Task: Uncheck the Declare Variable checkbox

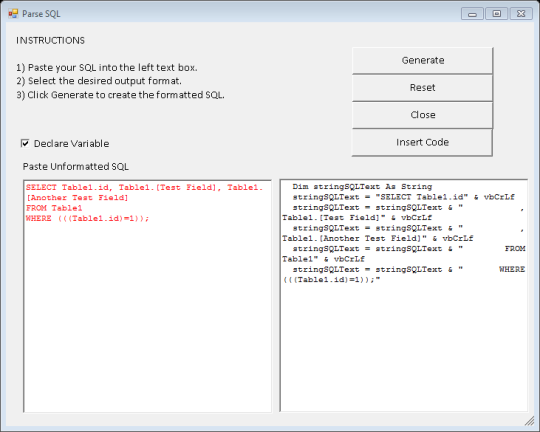Action: [25, 143]
